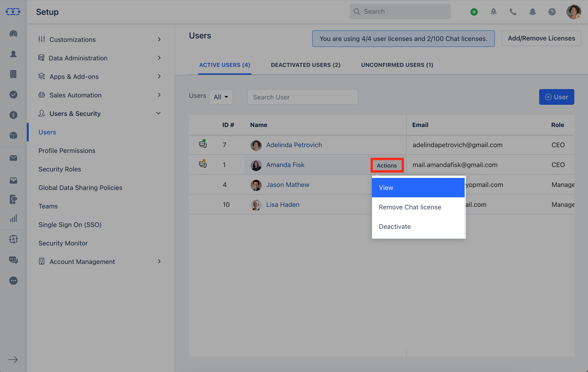Select Remove Chat license from menu

[410, 207]
